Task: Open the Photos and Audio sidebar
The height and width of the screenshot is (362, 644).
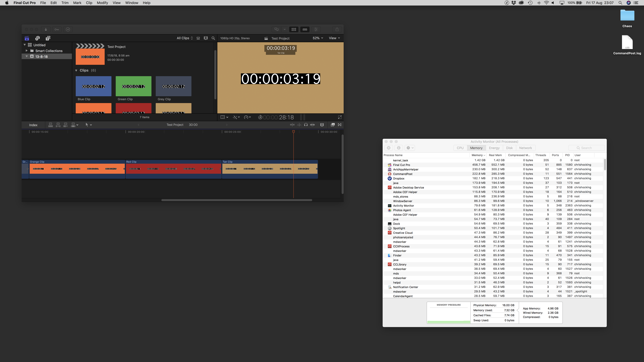Action: 37,38
